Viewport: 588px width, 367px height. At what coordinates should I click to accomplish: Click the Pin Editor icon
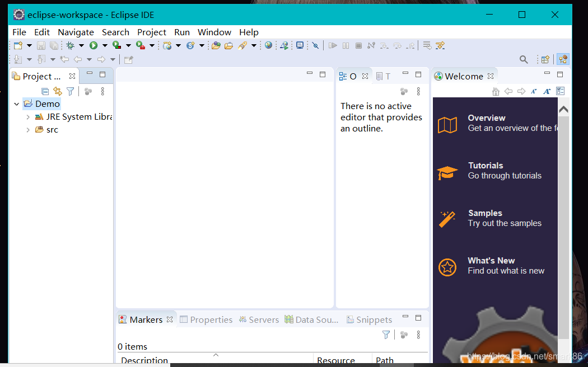click(x=129, y=59)
